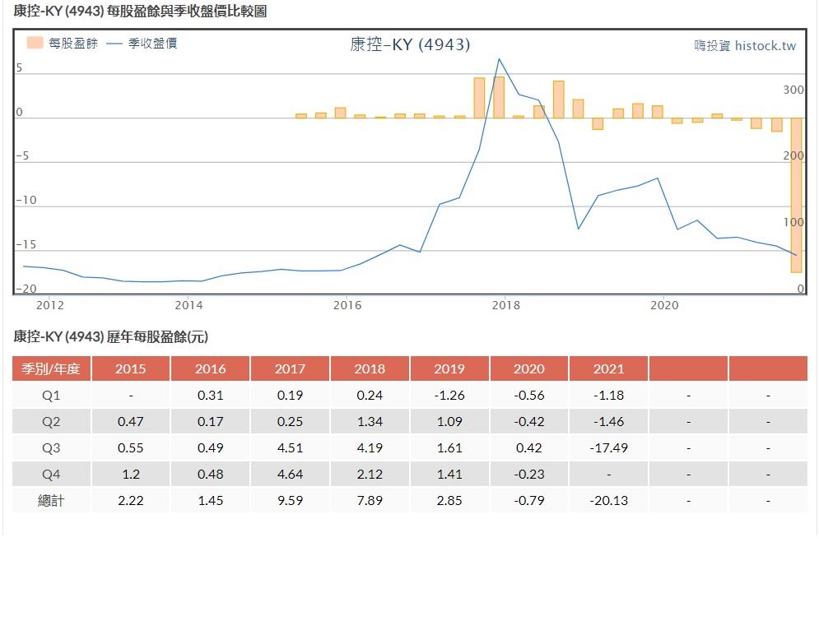Select the 4.64 cell for 2017 Q4
This screenshot has width=819, height=644.
tap(290, 474)
